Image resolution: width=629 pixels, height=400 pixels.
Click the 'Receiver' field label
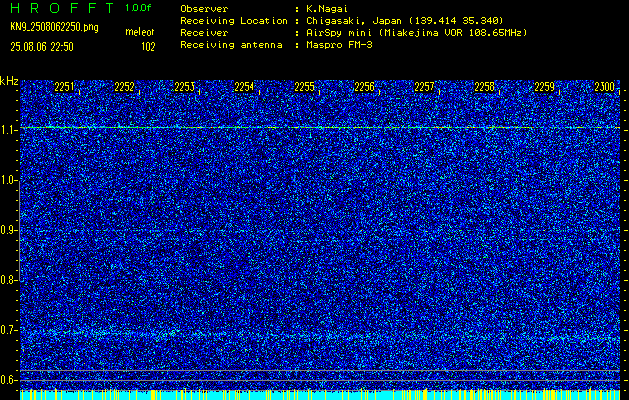click(204, 33)
